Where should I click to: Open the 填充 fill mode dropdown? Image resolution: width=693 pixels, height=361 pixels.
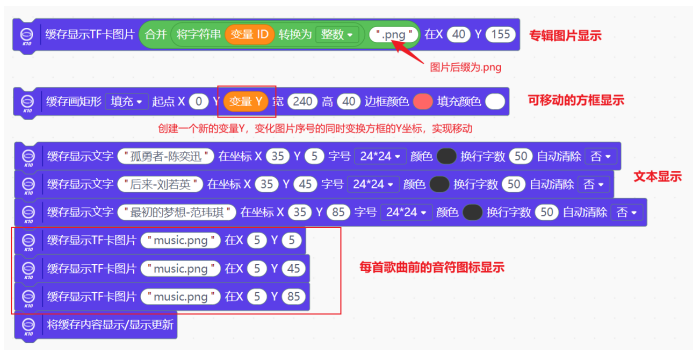[x=126, y=102]
